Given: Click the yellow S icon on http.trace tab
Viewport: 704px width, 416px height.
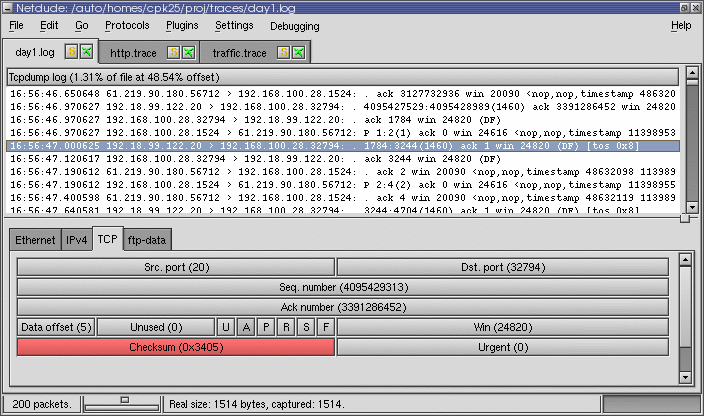Looking at the screenshot, I should 173,53.
